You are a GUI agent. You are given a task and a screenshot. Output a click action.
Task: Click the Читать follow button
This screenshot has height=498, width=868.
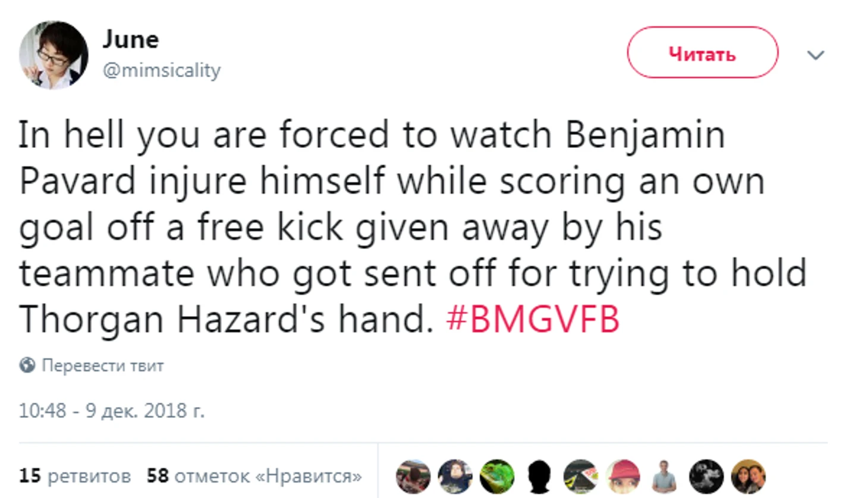(702, 53)
